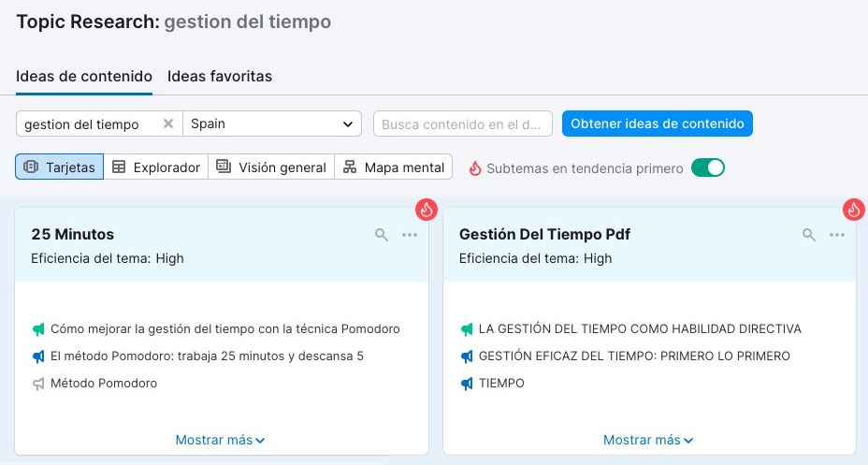Click the search icon on 25 Minutos card
The height and width of the screenshot is (465, 868).
pos(382,235)
